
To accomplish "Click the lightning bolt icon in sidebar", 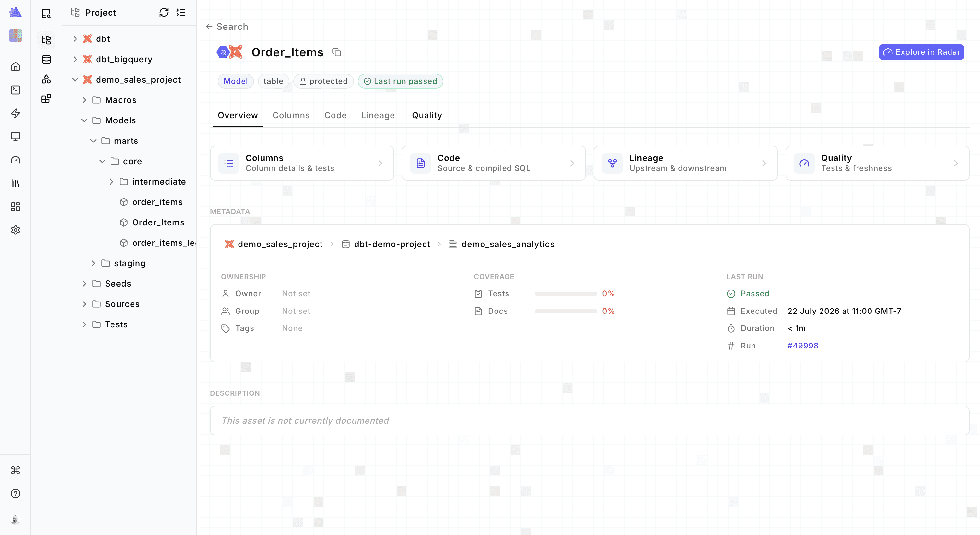I will [x=16, y=113].
